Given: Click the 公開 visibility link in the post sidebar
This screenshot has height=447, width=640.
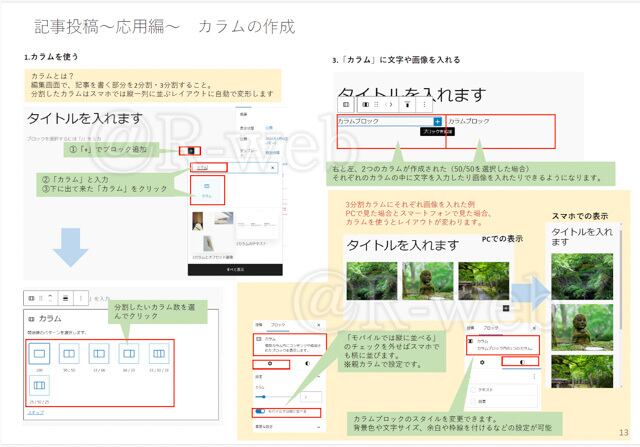Looking at the screenshot, I should 269,128.
